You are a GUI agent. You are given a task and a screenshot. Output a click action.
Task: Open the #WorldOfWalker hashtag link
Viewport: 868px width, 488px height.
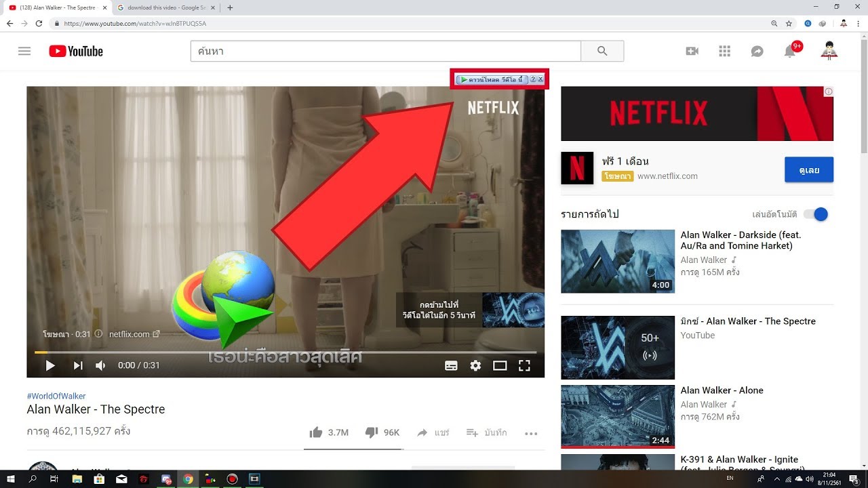(56, 396)
